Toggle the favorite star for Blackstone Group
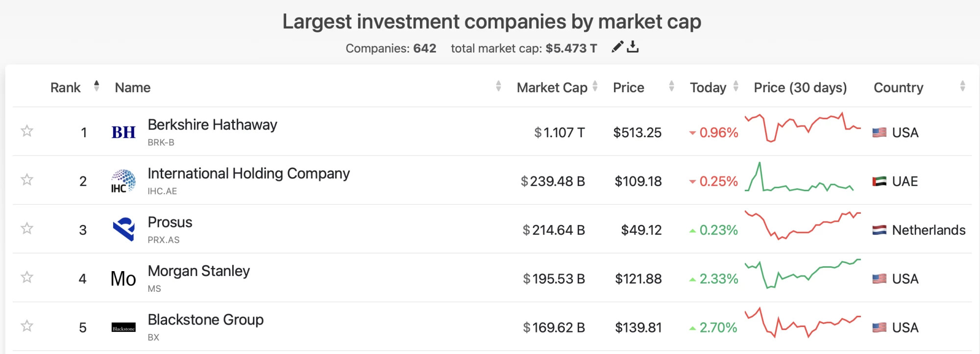 coord(27,326)
